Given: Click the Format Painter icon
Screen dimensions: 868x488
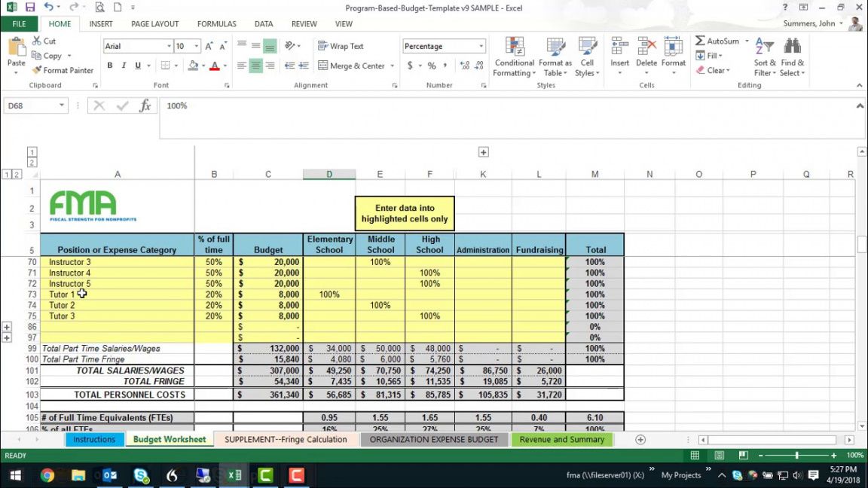Looking at the screenshot, I should pyautogui.click(x=36, y=70).
